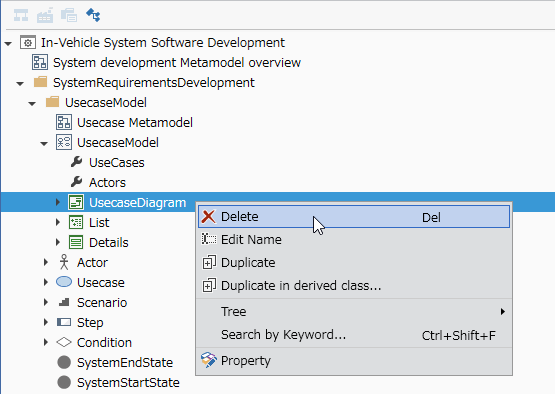
Task: Click the System development Metamodel overview diagram icon
Action: 40,62
